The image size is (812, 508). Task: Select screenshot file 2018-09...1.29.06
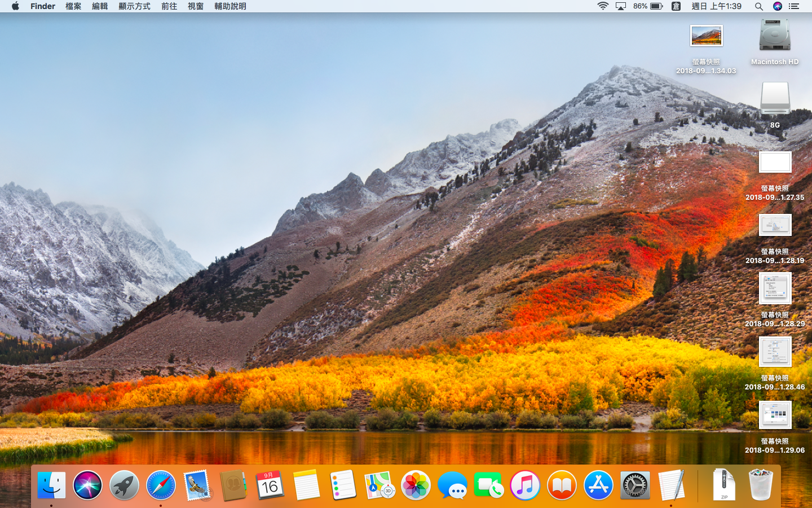pyautogui.click(x=775, y=415)
